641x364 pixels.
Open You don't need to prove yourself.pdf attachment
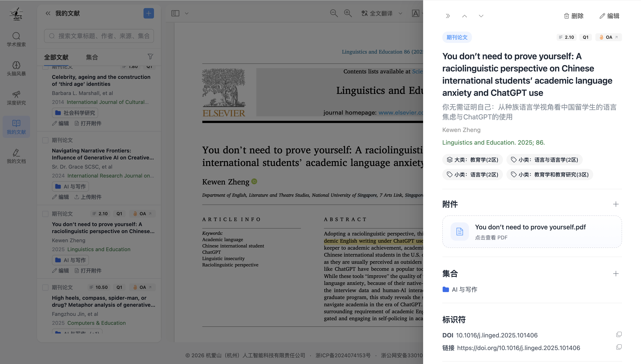pos(532,232)
